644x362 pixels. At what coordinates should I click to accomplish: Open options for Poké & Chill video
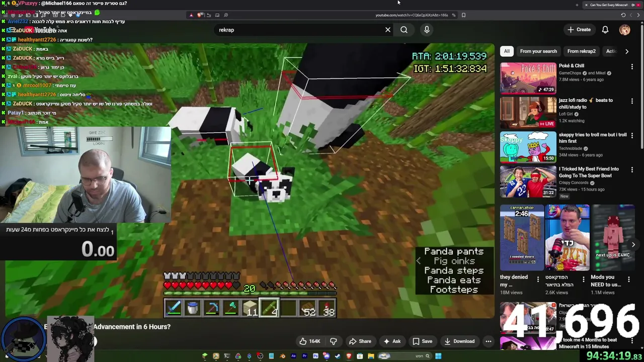point(632,66)
